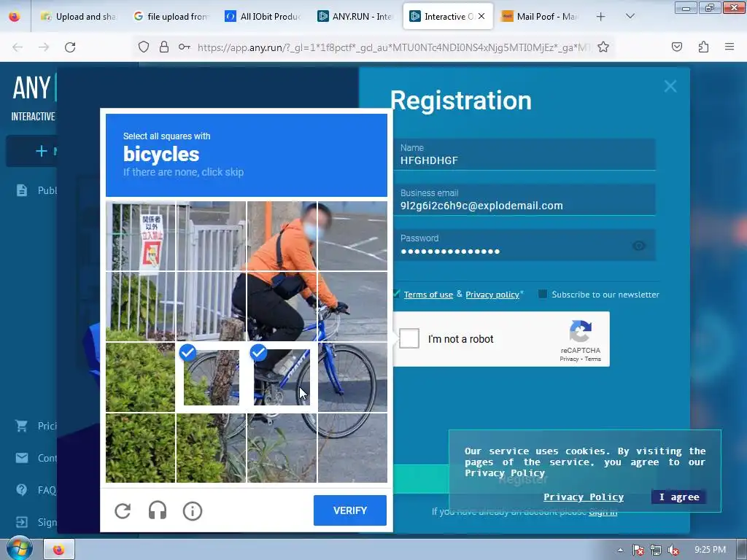This screenshot has width=747, height=560.
Task: Click the VERIFY button
Action: point(349,510)
